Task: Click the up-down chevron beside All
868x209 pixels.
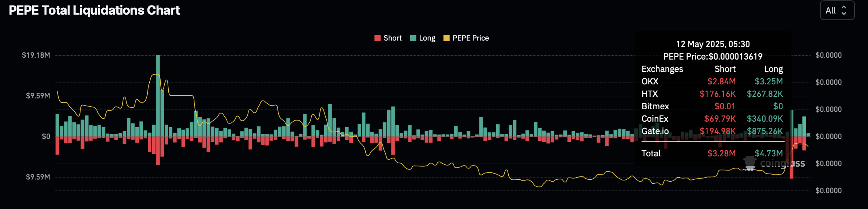Action: tap(844, 10)
